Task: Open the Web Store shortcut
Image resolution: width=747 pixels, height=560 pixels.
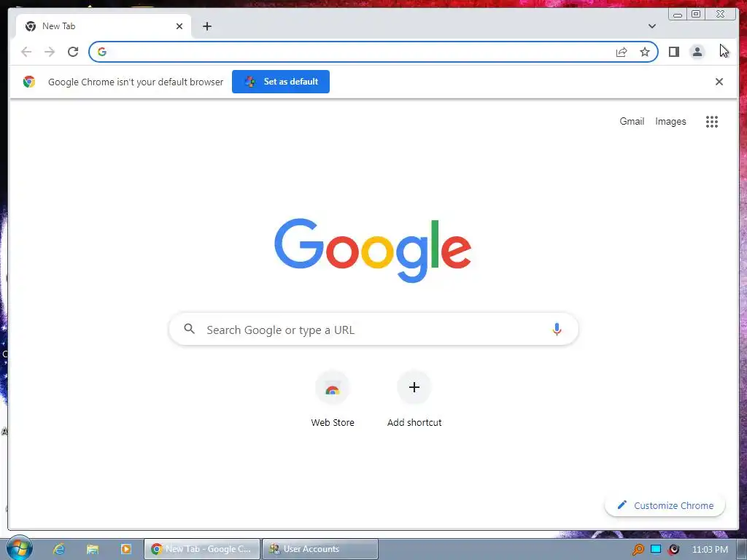Action: pyautogui.click(x=333, y=400)
